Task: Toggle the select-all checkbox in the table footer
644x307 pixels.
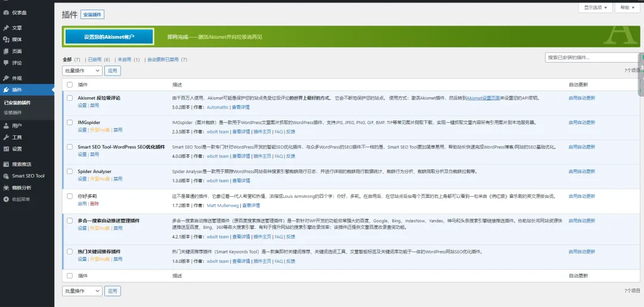Action: click(x=69, y=276)
